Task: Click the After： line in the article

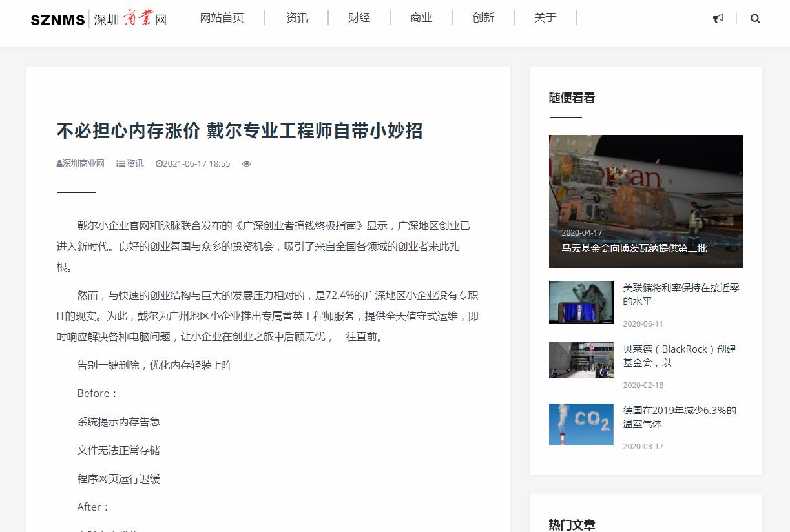Action: coord(94,507)
